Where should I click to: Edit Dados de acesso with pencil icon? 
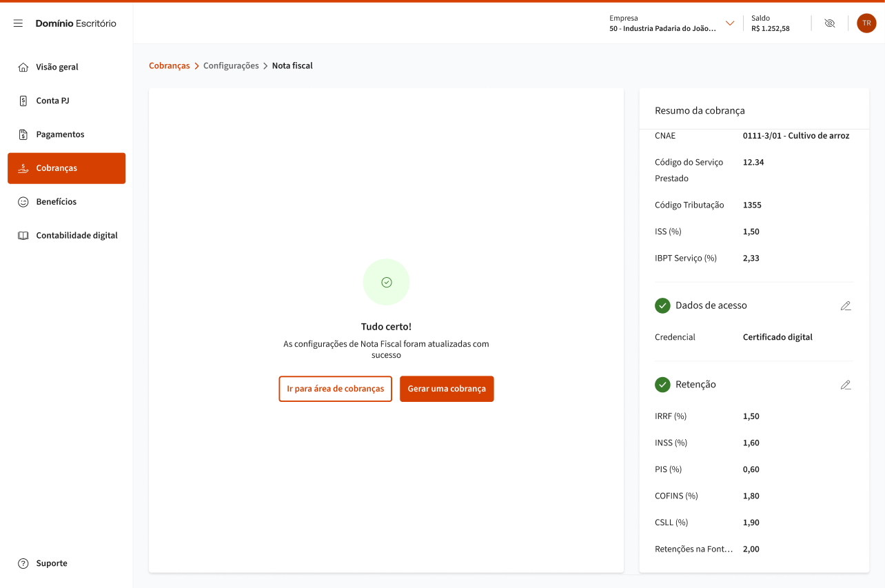click(x=846, y=305)
